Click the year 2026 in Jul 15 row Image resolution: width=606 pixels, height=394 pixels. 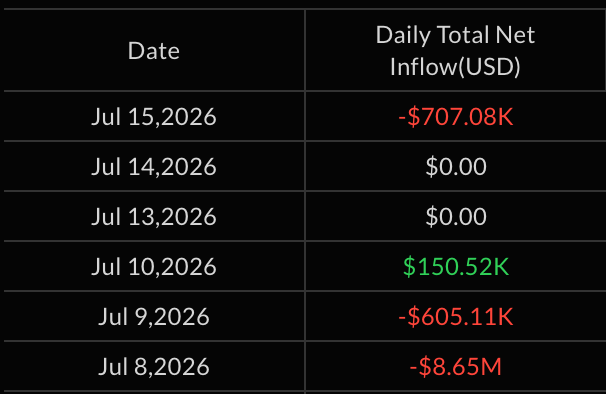[x=189, y=116]
